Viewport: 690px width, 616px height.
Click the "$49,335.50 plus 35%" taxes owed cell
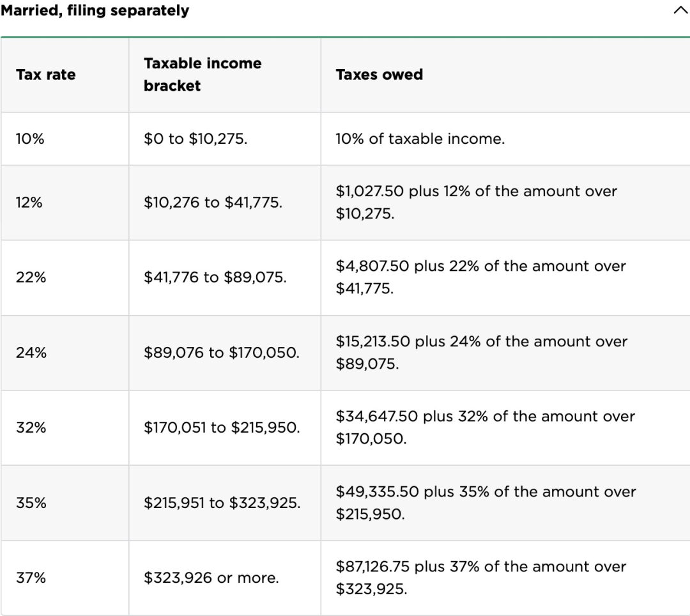[x=486, y=503]
